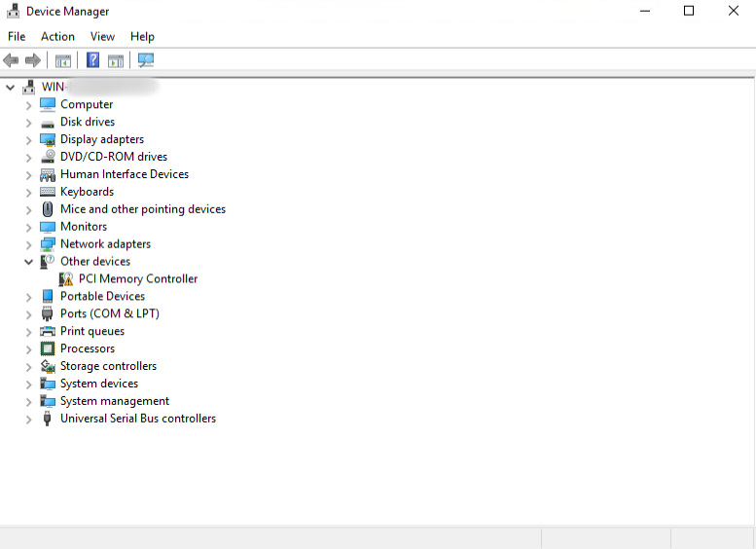Collapse the root computer node
This screenshot has width=756, height=549.
(11, 88)
